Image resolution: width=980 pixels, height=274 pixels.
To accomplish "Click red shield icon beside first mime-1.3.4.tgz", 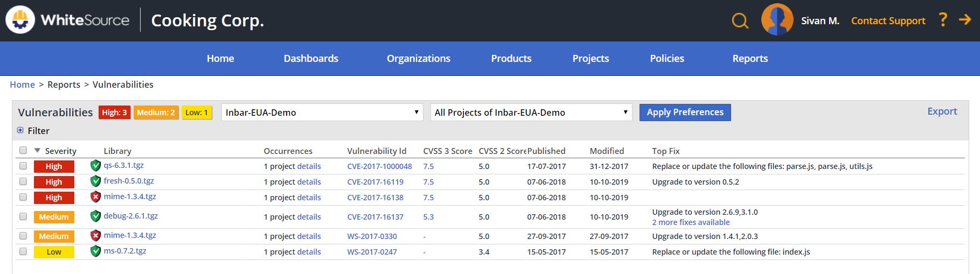I will [95, 197].
